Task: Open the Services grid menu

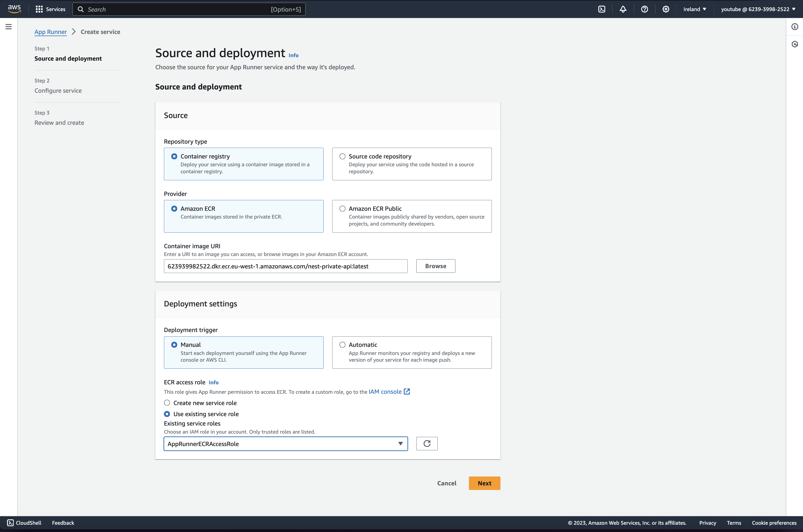Action: click(50, 9)
